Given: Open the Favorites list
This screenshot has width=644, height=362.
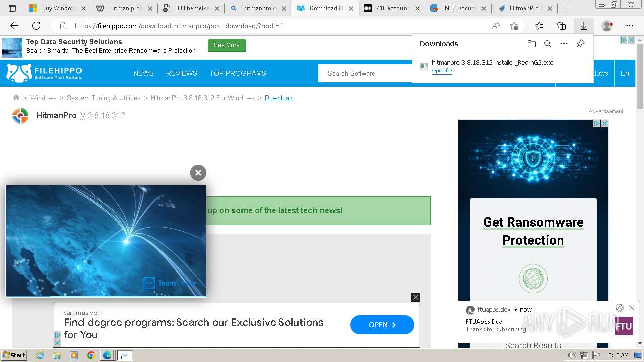Looking at the screenshot, I should click(539, 26).
